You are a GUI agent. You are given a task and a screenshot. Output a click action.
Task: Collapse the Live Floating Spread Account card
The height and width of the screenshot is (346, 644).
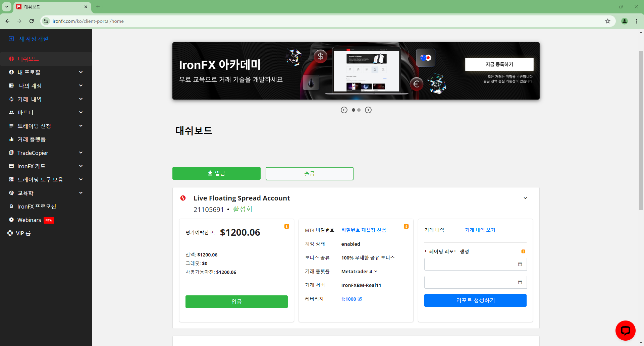(525, 198)
